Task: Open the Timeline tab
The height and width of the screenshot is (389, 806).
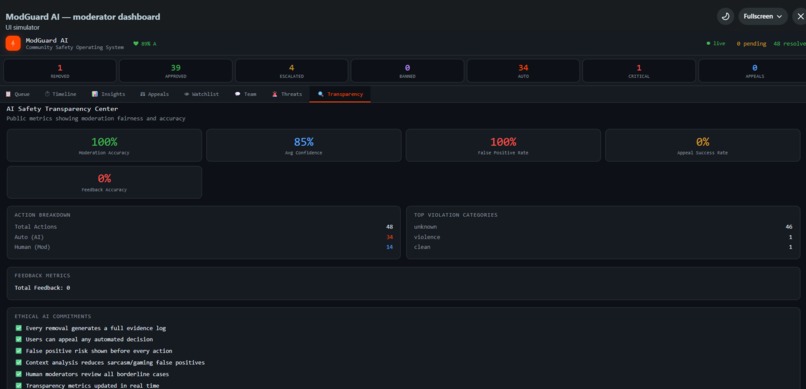Action: [x=60, y=94]
